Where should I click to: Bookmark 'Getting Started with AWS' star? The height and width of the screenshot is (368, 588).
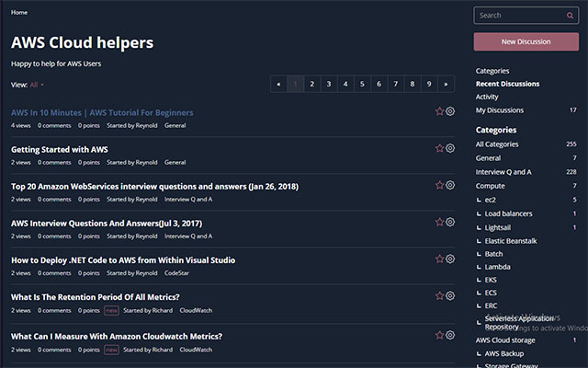pyautogui.click(x=439, y=148)
